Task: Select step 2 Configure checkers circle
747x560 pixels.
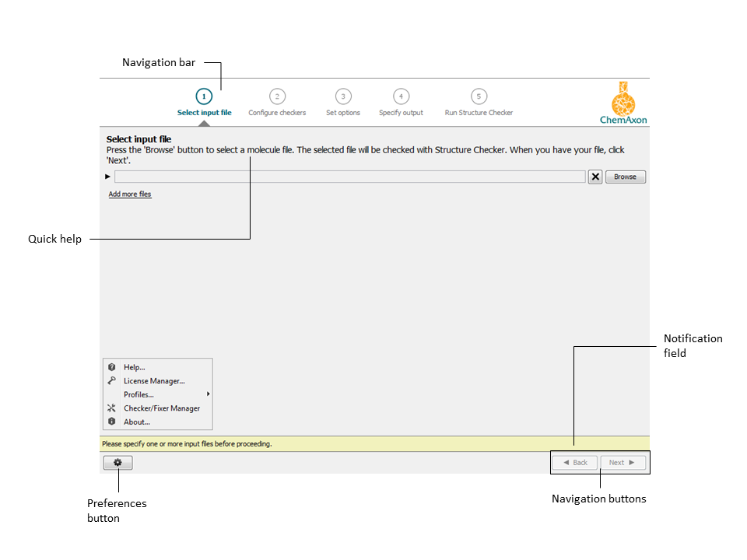Action: click(x=276, y=96)
